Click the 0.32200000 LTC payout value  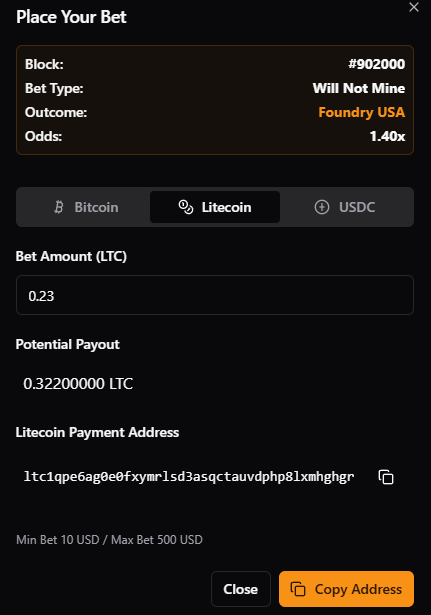78,384
